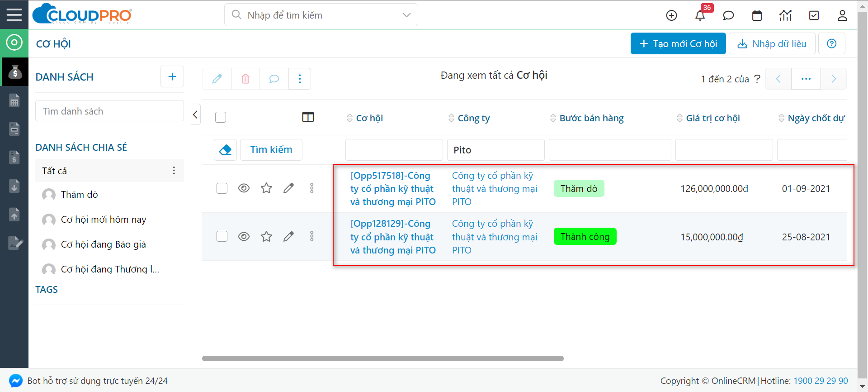Click the green target module icon in sidebar
This screenshot has height=392, width=868.
pos(14,43)
